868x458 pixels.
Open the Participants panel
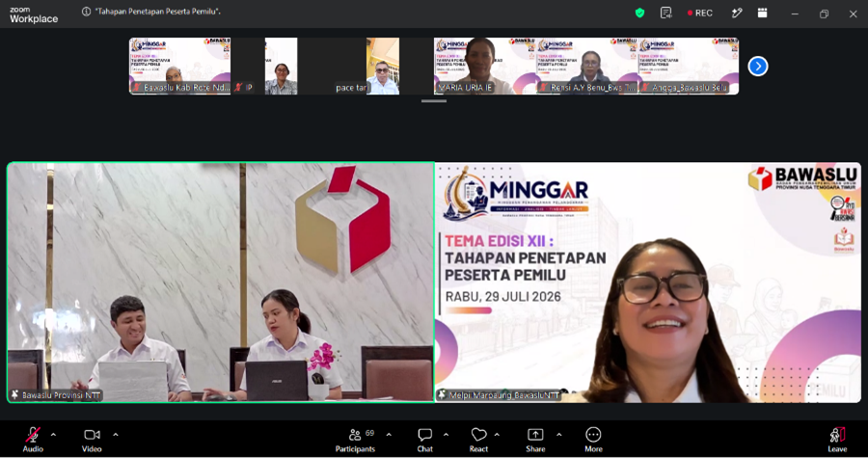tap(355, 441)
